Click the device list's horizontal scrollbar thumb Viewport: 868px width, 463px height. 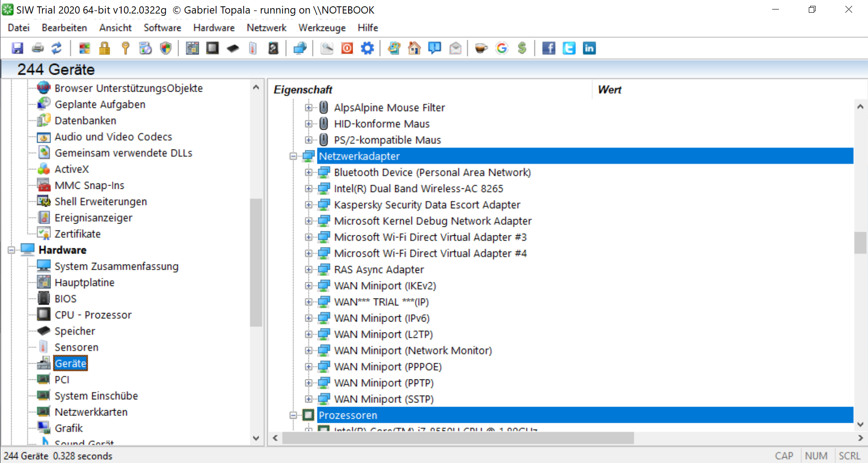pos(458,438)
